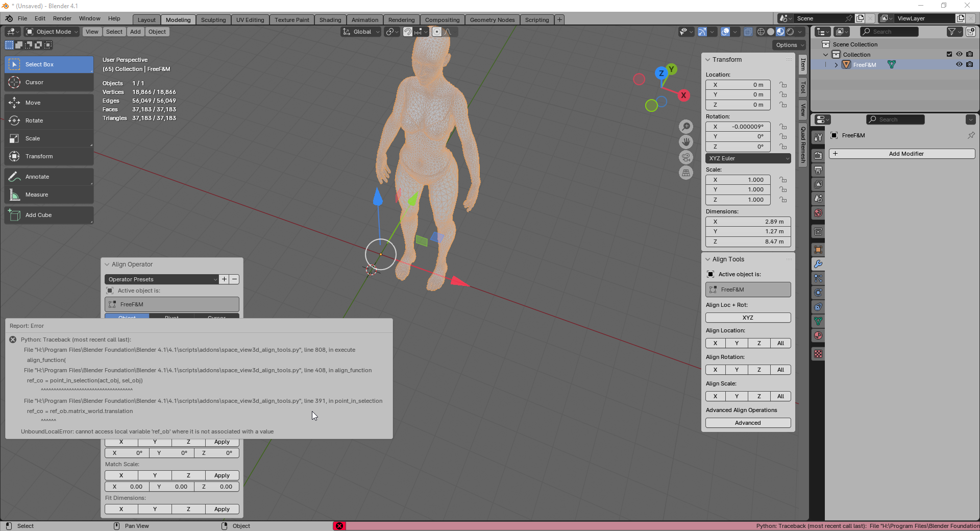
Task: Click the XYZ Align Loc + Rot button
Action: (748, 318)
